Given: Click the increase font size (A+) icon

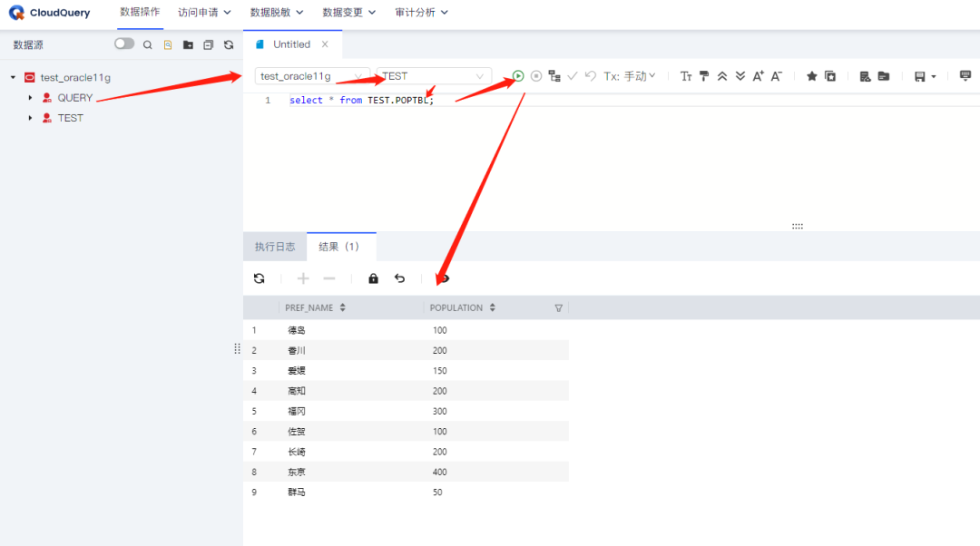Looking at the screenshot, I should [x=758, y=76].
